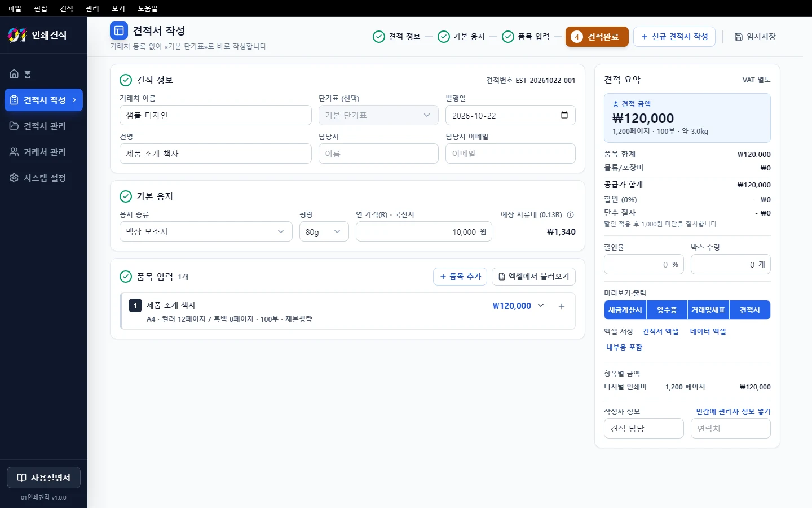Open the 견적 menu
Image resolution: width=812 pixels, height=508 pixels.
(67, 8)
